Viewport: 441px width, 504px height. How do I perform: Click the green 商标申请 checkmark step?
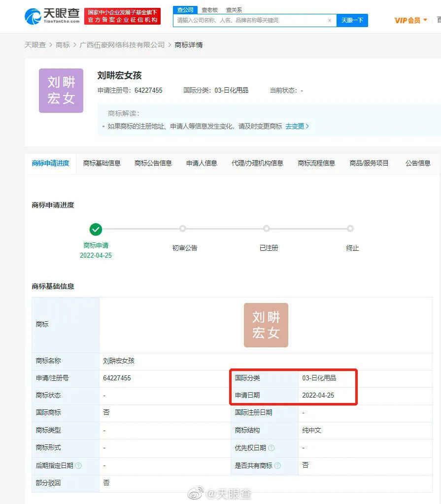click(96, 229)
